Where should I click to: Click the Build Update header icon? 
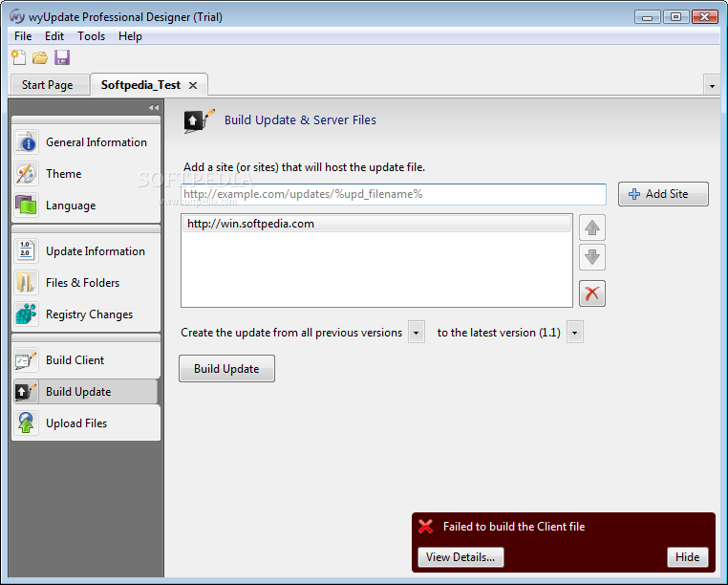pos(199,120)
